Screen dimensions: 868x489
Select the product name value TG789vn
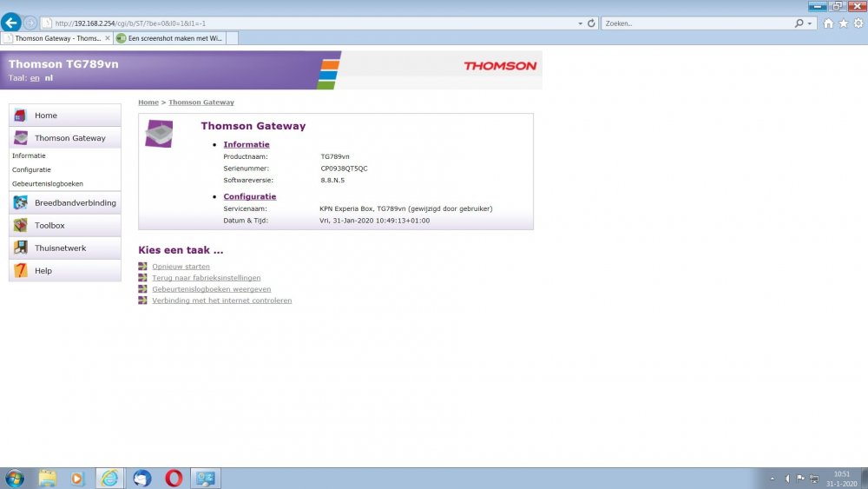point(335,156)
